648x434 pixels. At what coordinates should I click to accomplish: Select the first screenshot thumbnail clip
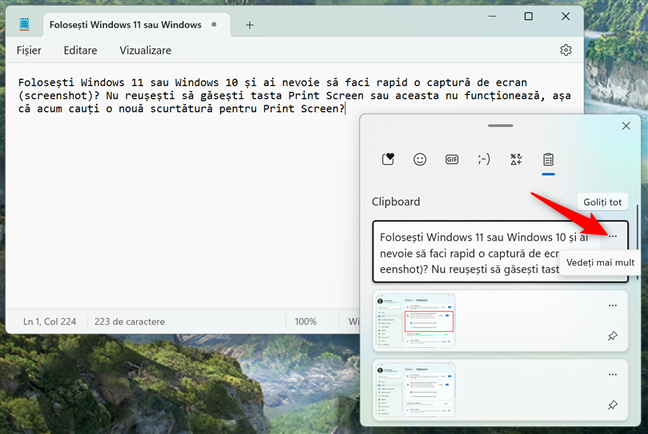click(415, 321)
